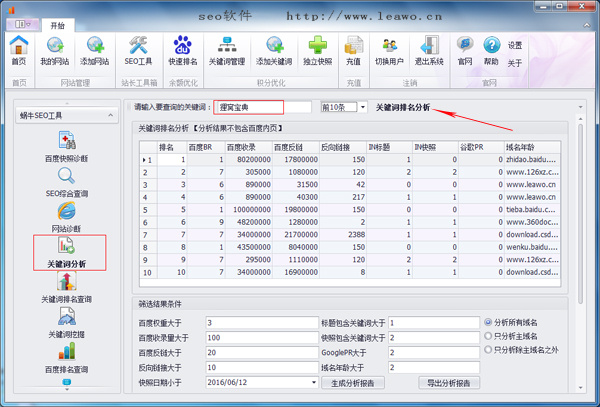Click the main panel vertical scrollbar
600x407 pixels.
pos(580,214)
